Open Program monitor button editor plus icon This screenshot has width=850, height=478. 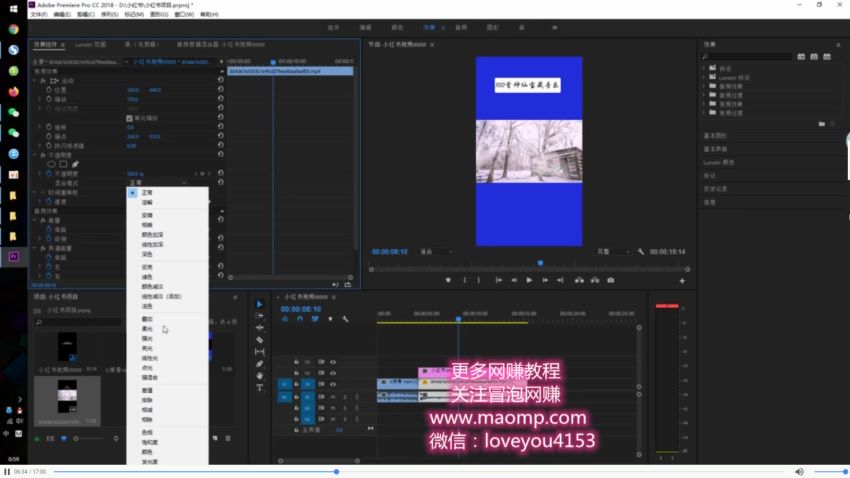tap(682, 281)
